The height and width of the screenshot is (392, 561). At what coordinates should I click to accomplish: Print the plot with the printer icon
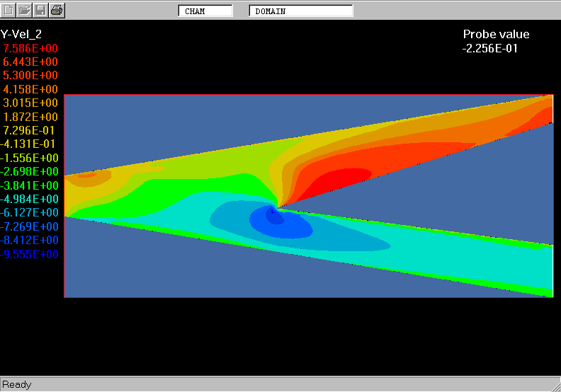pos(57,10)
